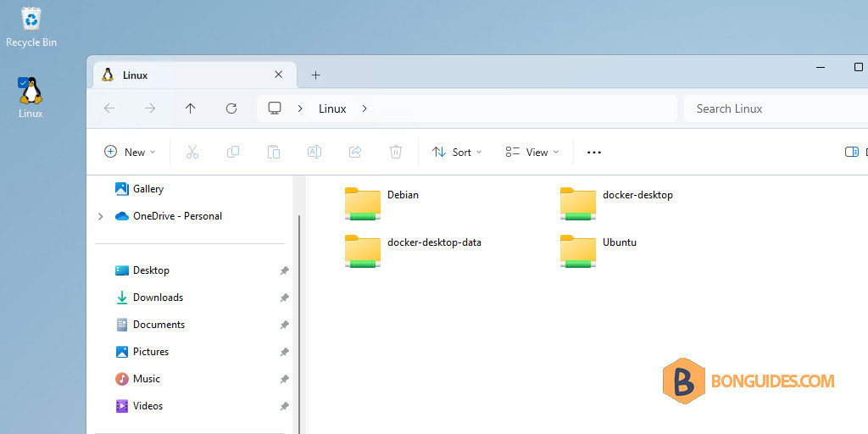868x434 pixels.
Task: Click the pin icon beside Documents
Action: [284, 325]
